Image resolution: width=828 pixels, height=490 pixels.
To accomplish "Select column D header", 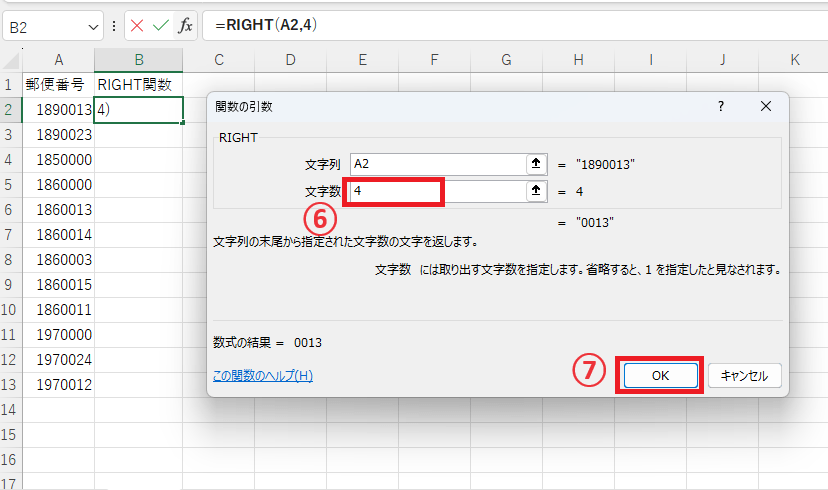I will tap(290, 60).
